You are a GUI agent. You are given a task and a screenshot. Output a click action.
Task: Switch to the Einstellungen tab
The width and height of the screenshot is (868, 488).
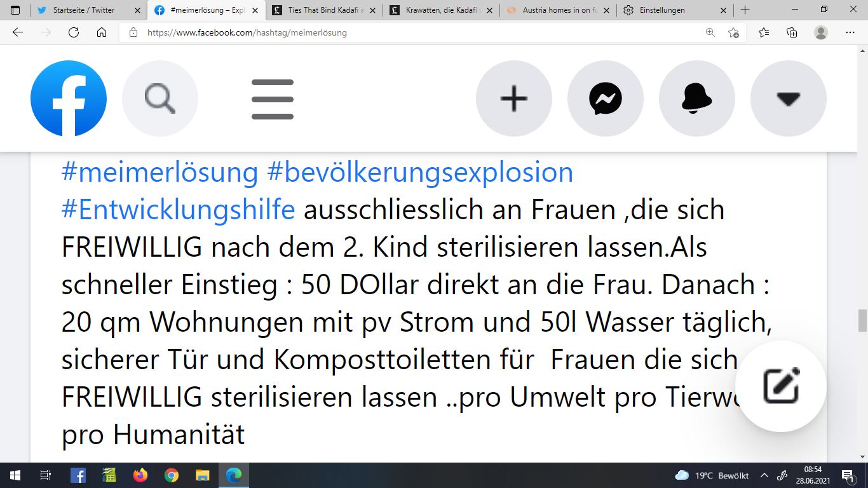coord(675,10)
